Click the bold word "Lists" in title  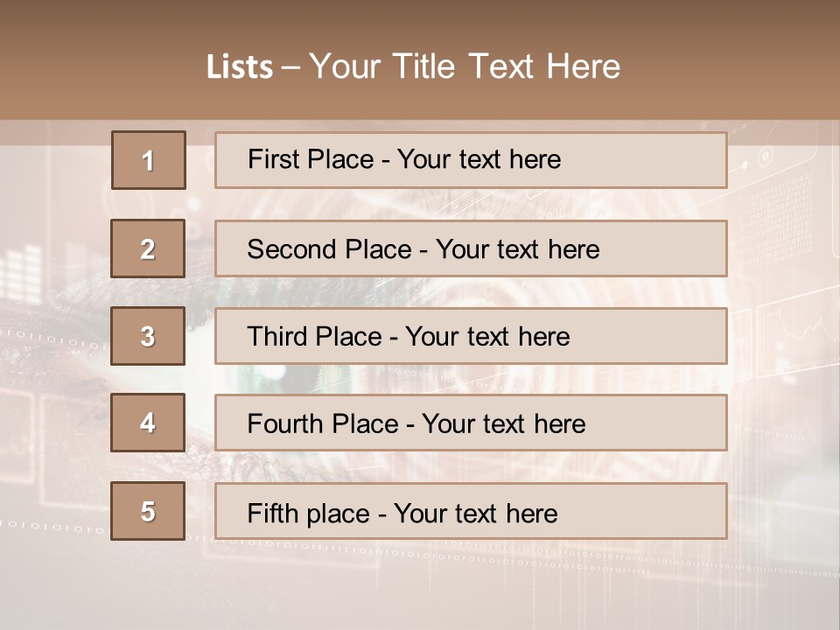point(240,66)
